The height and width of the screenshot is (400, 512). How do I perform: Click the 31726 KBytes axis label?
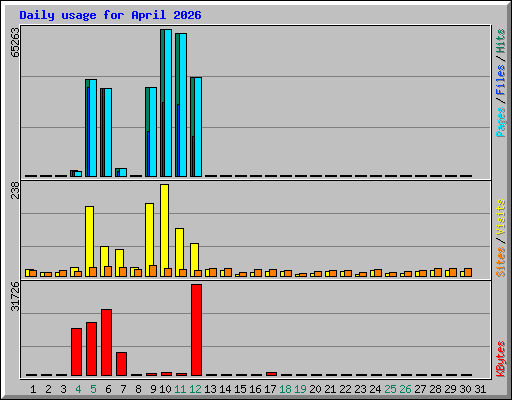click(15, 296)
